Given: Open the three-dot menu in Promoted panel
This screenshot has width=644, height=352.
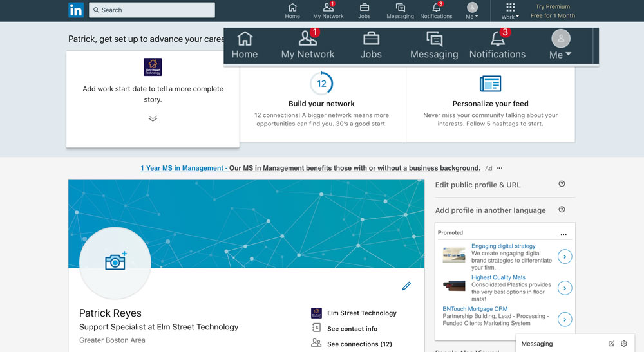Looking at the screenshot, I should click(563, 234).
